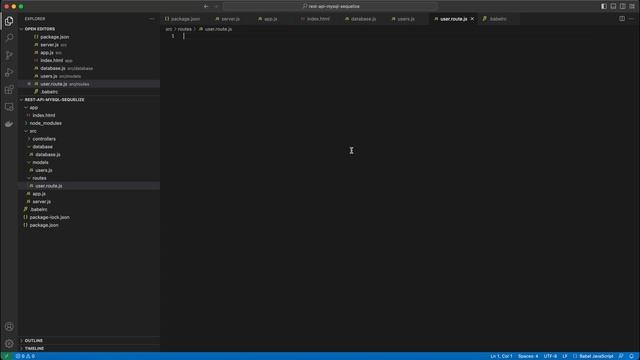640x360 pixels.
Task: Expand the node_modules folder
Action: pos(45,123)
